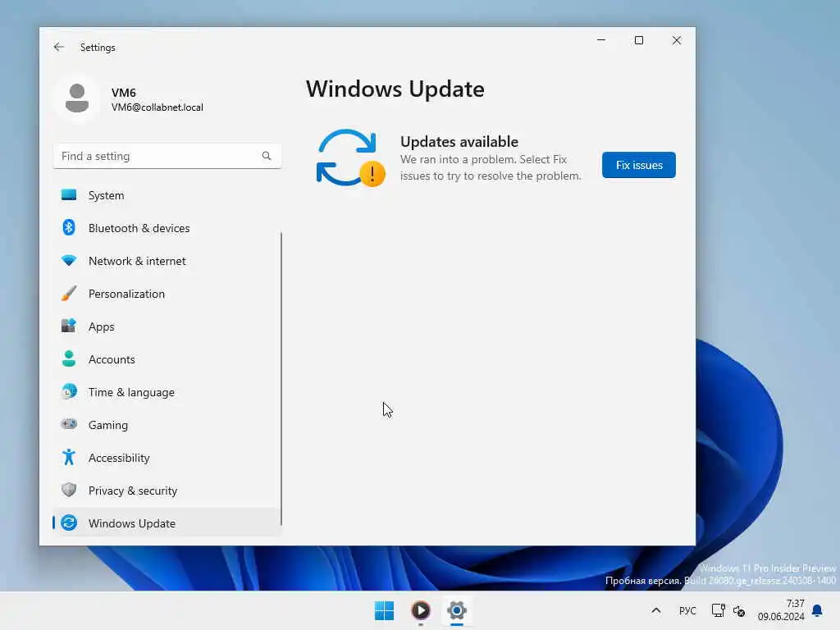The height and width of the screenshot is (630, 840).
Task: Minimize the Settings window
Action: coord(601,40)
